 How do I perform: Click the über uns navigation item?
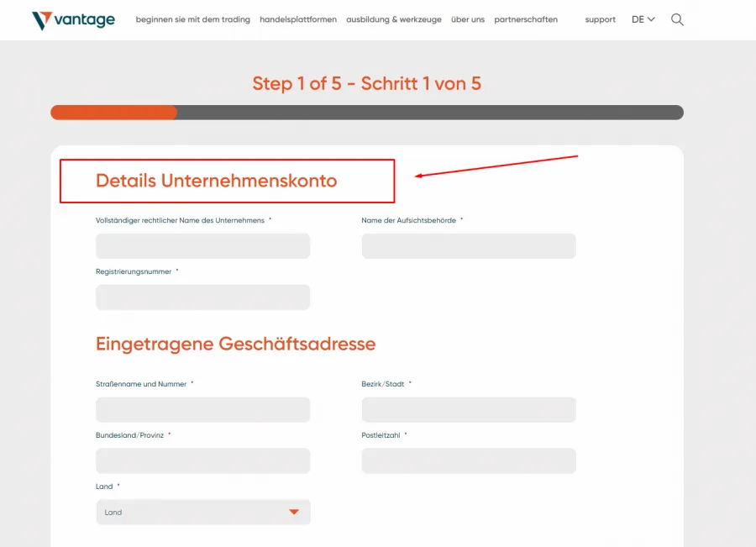pyautogui.click(x=467, y=19)
